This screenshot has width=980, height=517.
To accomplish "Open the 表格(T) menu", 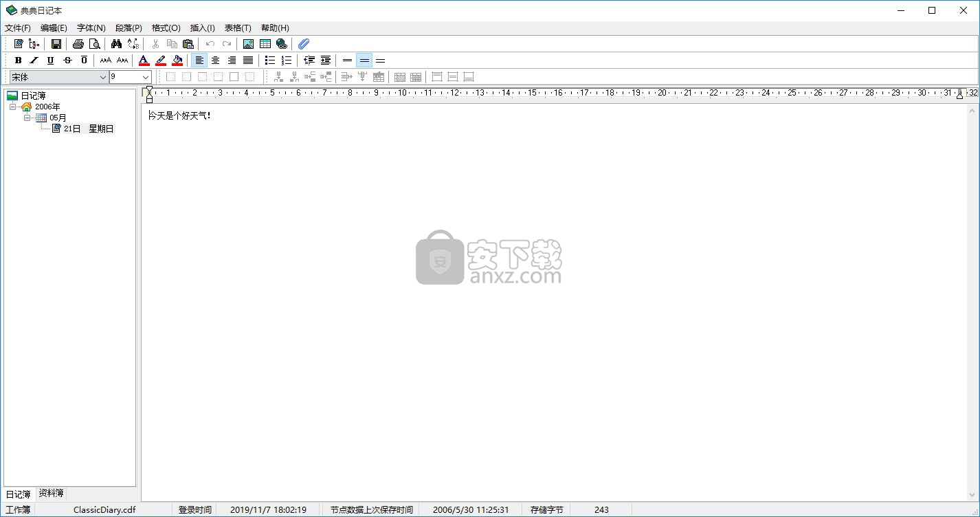I will (x=238, y=28).
